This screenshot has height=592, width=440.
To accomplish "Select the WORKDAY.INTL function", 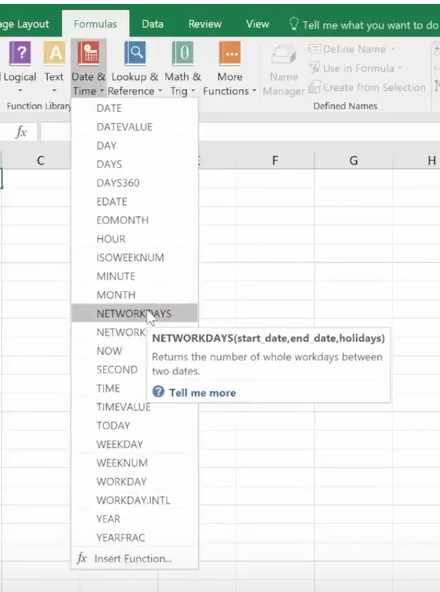I will coord(134,500).
